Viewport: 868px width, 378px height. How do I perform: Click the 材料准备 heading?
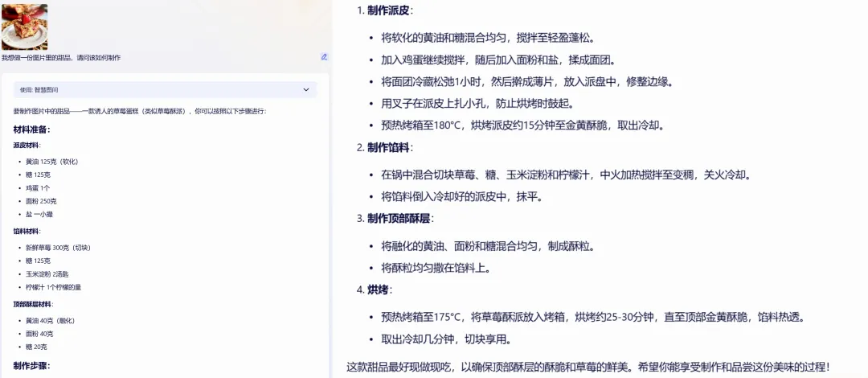(x=31, y=129)
